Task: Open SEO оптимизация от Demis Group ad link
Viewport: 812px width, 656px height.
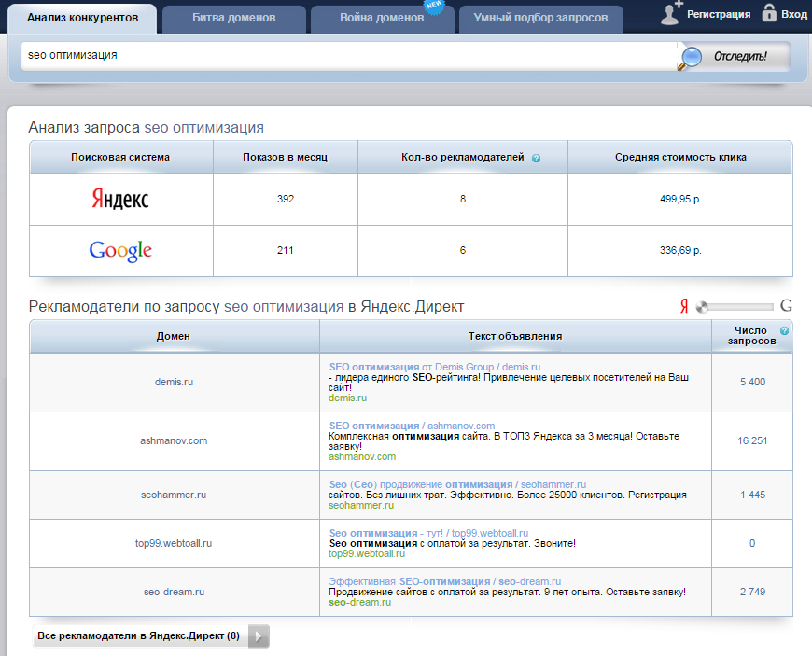Action: [x=435, y=367]
